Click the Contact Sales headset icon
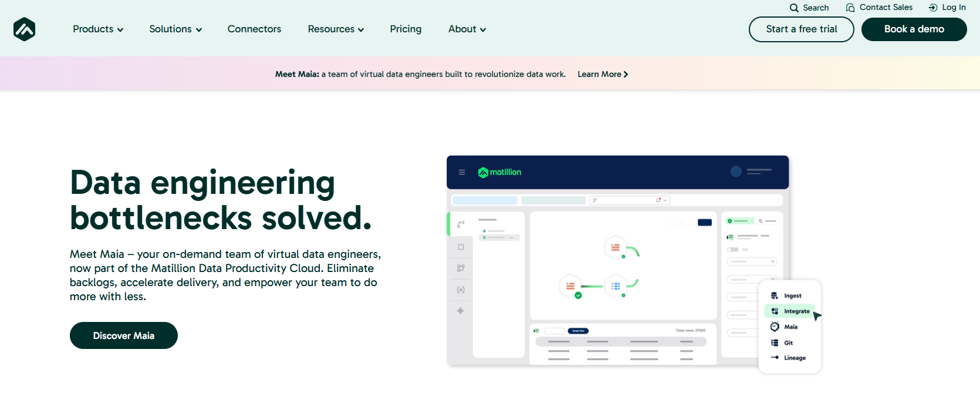Screen dimensions: 980x413 (x=850, y=8)
